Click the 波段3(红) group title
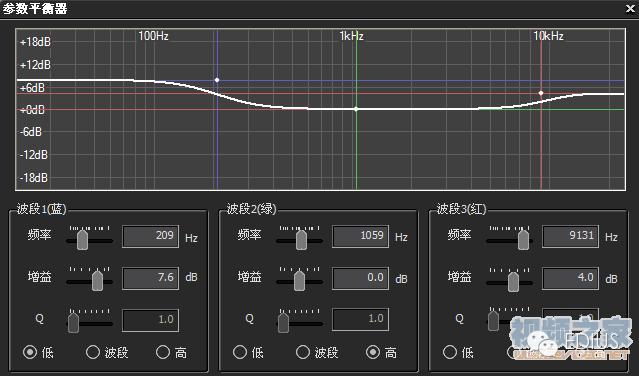Image resolution: width=639 pixels, height=376 pixels. click(x=462, y=209)
